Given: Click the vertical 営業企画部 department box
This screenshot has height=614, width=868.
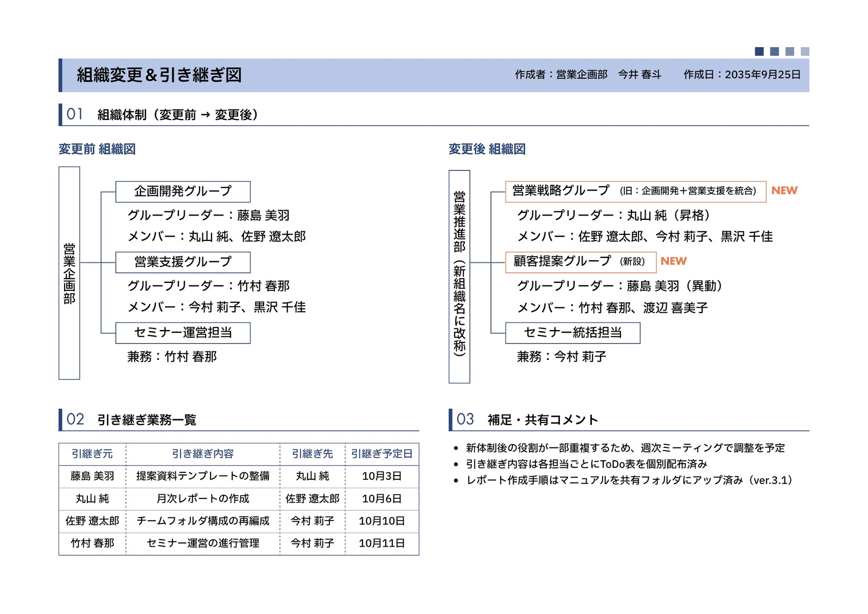Looking at the screenshot, I should pyautogui.click(x=69, y=273).
